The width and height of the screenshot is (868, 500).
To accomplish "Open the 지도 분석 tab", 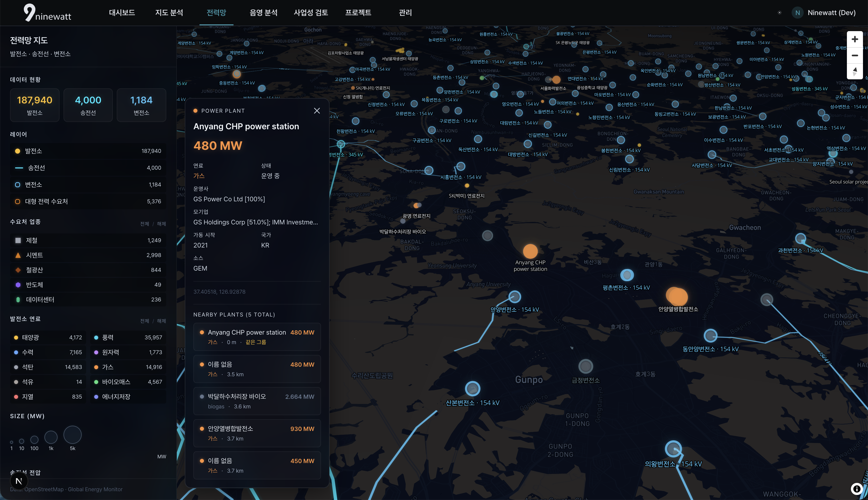I will tap(169, 13).
